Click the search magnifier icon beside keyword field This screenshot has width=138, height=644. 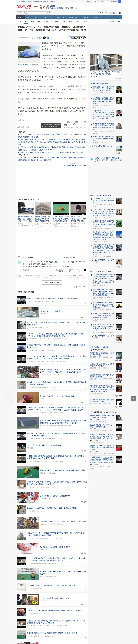pyautogui.click(x=49, y=13)
